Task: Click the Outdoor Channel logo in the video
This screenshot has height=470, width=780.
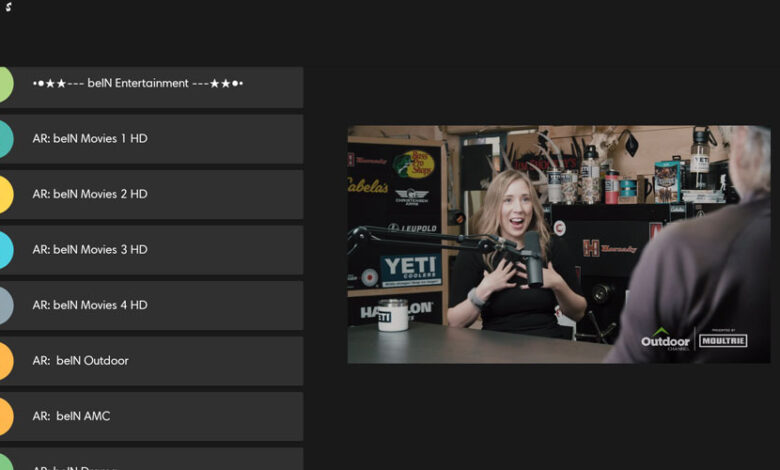Action: 665,340
